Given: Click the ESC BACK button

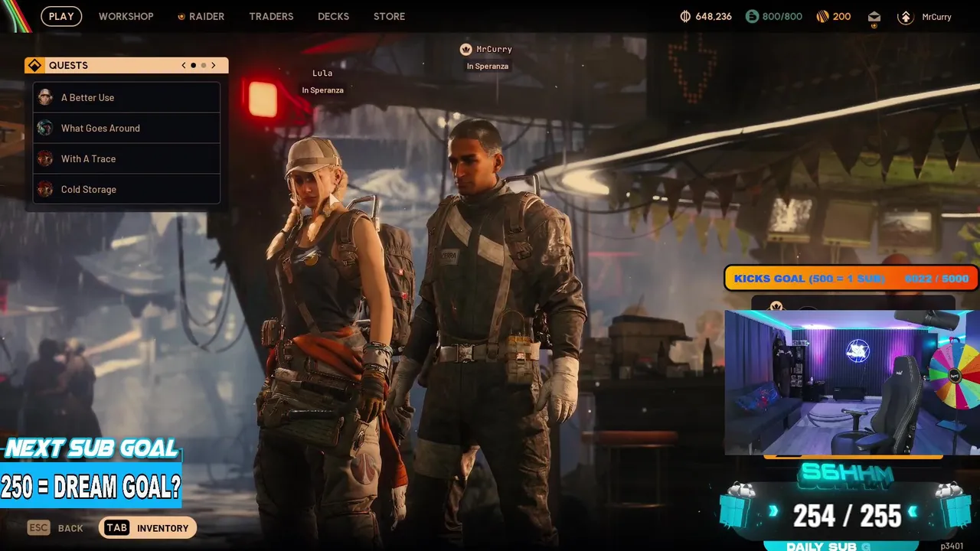Looking at the screenshot, I should [x=55, y=528].
